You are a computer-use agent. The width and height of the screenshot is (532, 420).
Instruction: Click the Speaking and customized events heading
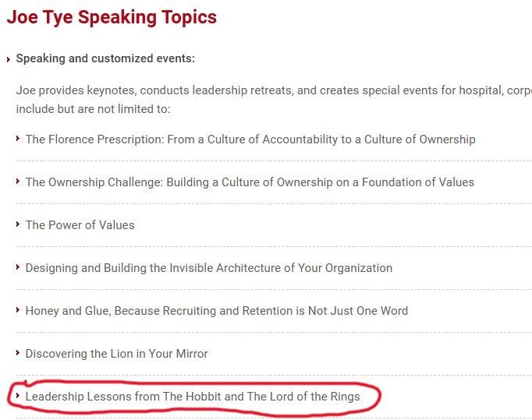[x=105, y=58]
